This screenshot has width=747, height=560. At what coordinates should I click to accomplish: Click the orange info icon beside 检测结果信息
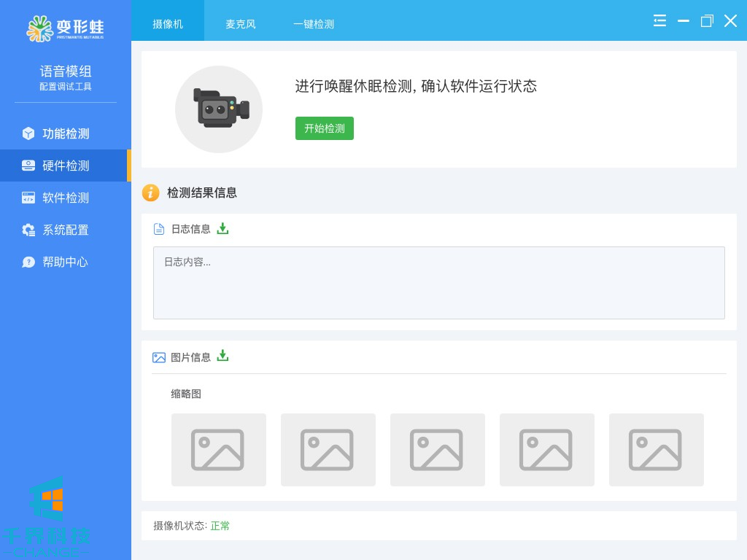150,192
